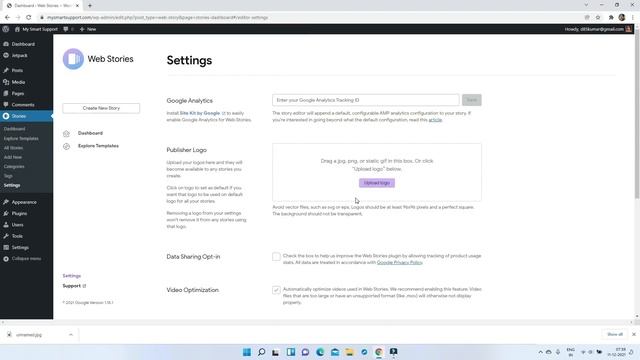Open the New content menu
The width and height of the screenshot is (640, 360).
pos(88,29)
